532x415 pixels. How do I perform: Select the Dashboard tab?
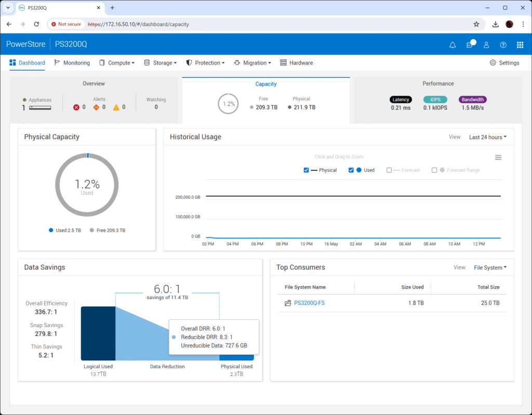click(x=27, y=63)
